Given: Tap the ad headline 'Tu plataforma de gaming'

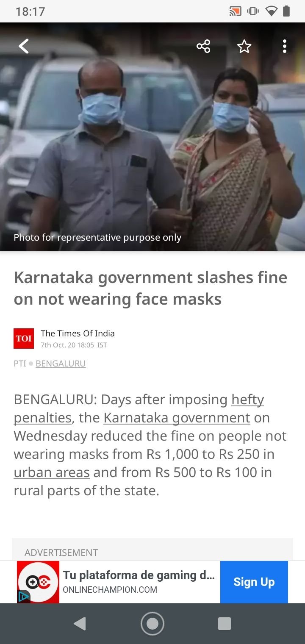Looking at the screenshot, I should click(x=139, y=575).
